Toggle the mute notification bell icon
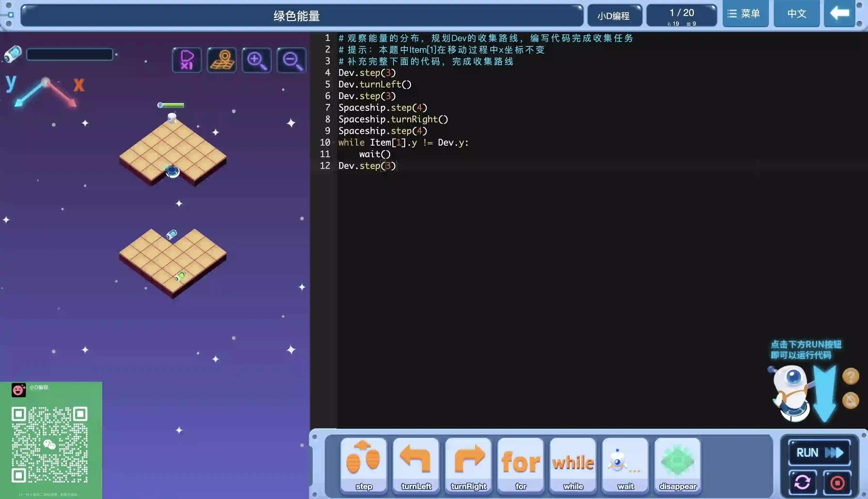Viewport: 868px width, 499px height. pos(850,400)
